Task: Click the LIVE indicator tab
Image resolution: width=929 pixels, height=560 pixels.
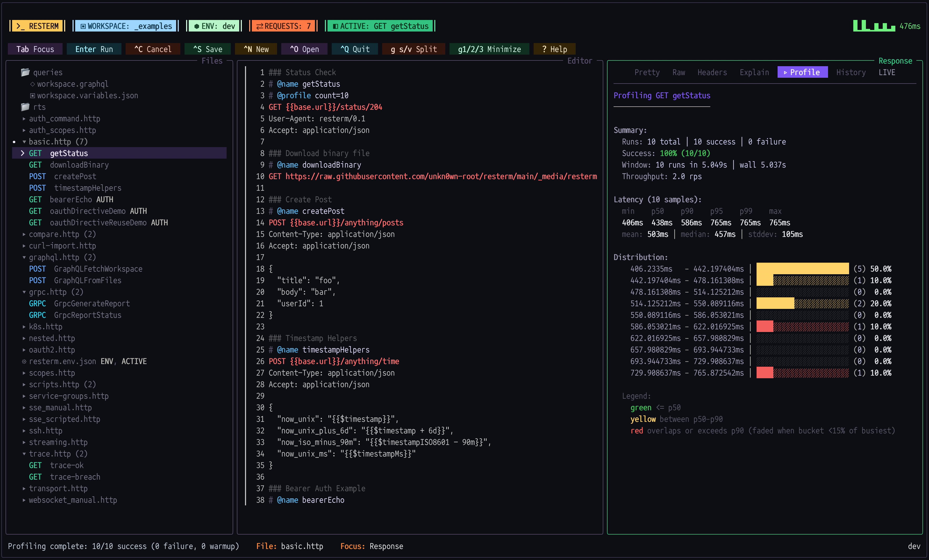Action: pos(887,72)
